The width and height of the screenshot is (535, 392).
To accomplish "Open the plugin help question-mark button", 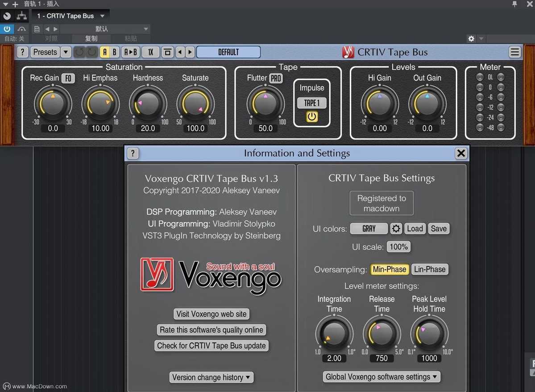I will coord(22,52).
